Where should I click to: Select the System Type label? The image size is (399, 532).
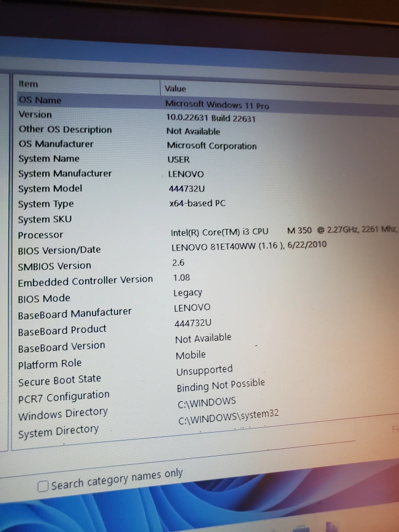(46, 204)
